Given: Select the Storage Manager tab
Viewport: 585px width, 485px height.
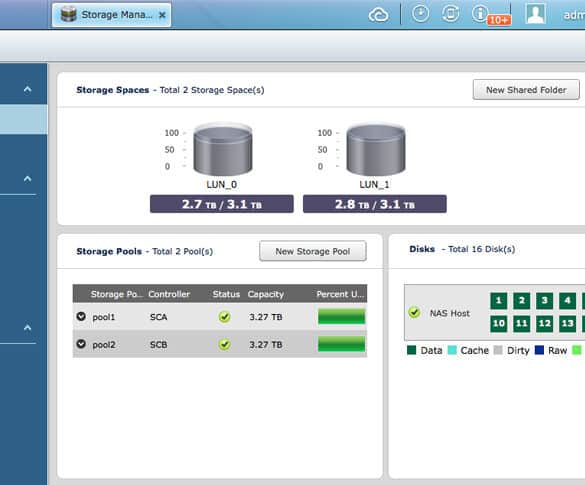Looking at the screenshot, I should pos(112,15).
